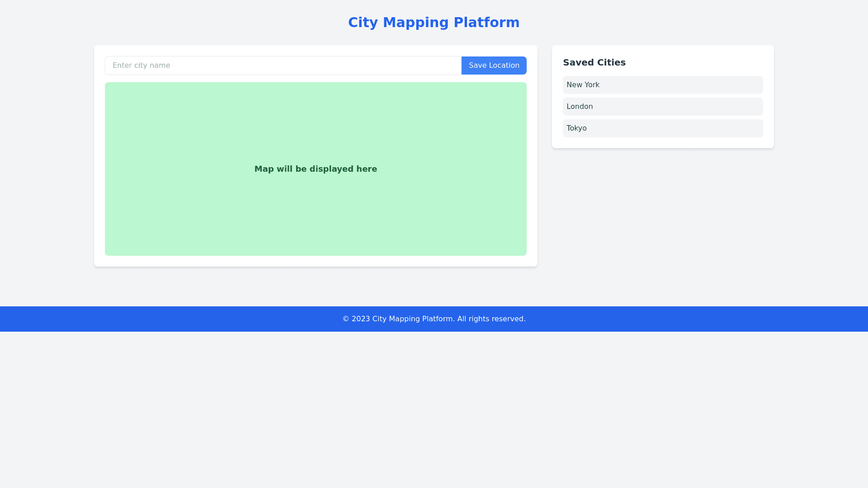
Task: Click the word 'City' in page title
Action: coord(363,23)
